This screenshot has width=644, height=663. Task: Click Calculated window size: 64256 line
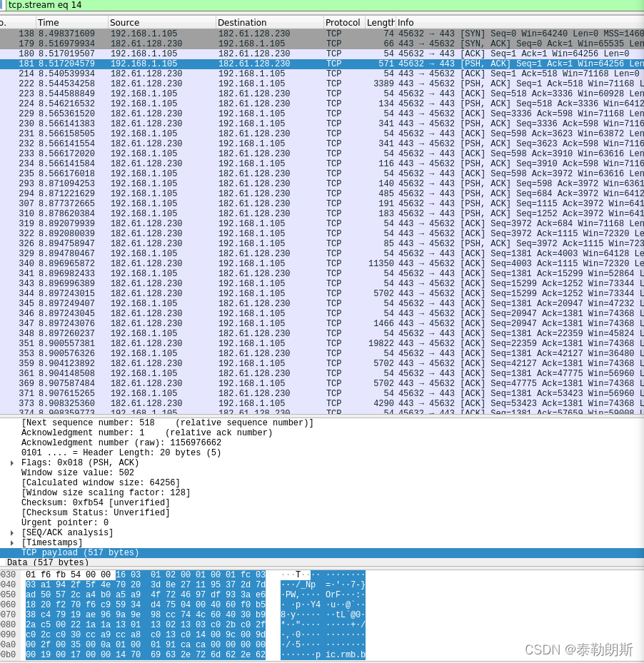tap(100, 483)
